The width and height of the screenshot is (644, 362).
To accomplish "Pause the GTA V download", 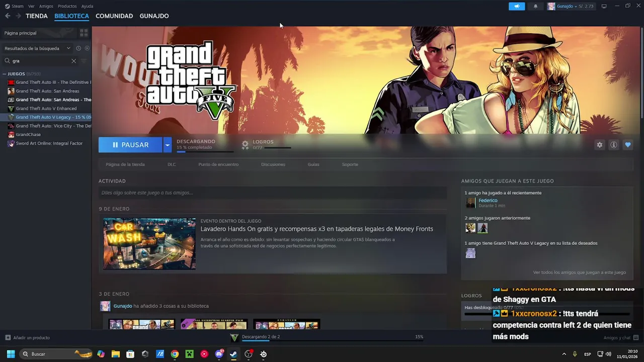I will point(130,145).
